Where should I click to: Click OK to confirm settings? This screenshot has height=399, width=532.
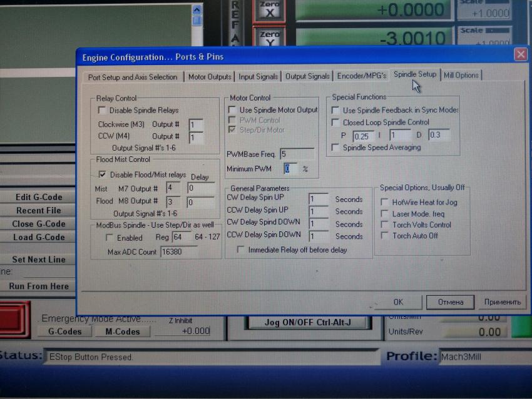pos(398,302)
